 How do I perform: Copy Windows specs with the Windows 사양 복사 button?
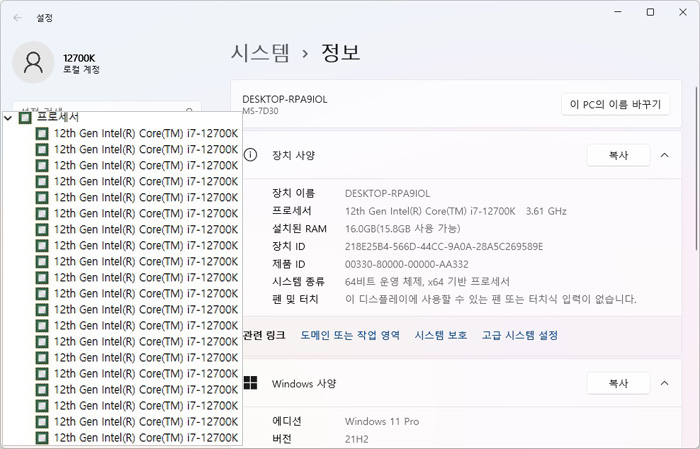pos(618,383)
